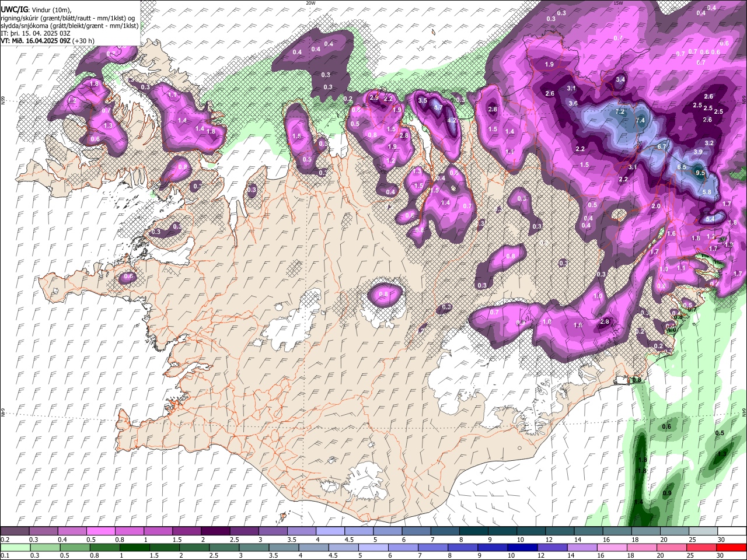Click the slydda/snjókoma legend description line
The image size is (747, 560).
point(69,26)
